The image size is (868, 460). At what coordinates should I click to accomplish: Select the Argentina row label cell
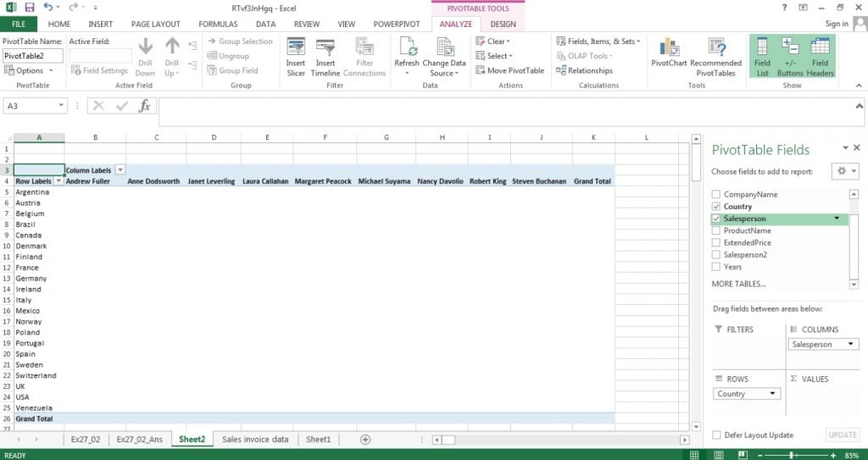coord(39,192)
